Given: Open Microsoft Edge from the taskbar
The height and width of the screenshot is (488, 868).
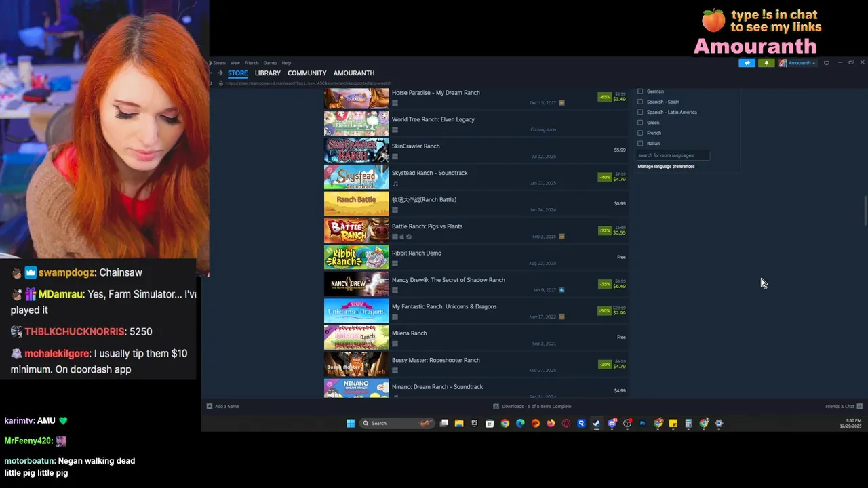Looking at the screenshot, I should click(520, 423).
